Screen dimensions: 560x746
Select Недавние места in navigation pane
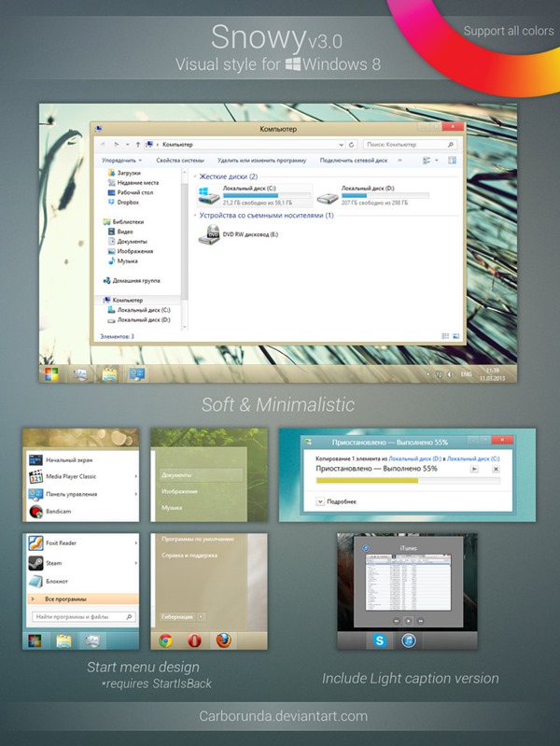(133, 183)
